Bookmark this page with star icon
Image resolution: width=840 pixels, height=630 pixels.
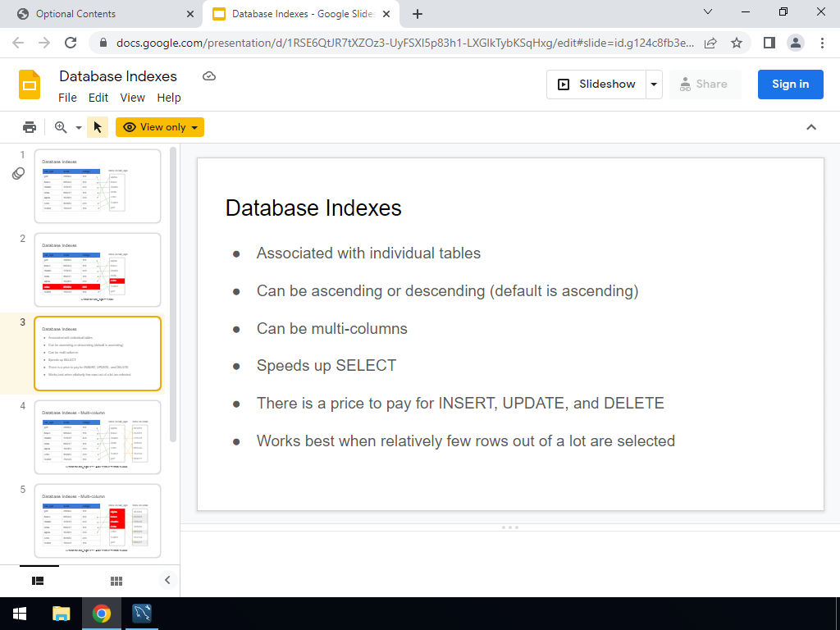[x=737, y=43]
